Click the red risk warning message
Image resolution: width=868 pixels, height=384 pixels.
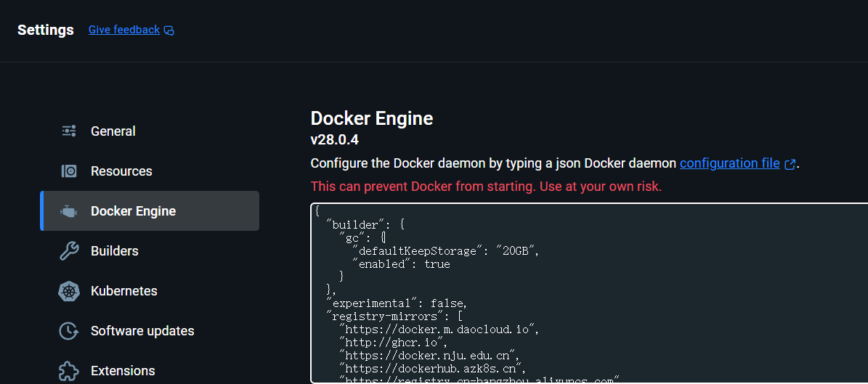pos(486,187)
